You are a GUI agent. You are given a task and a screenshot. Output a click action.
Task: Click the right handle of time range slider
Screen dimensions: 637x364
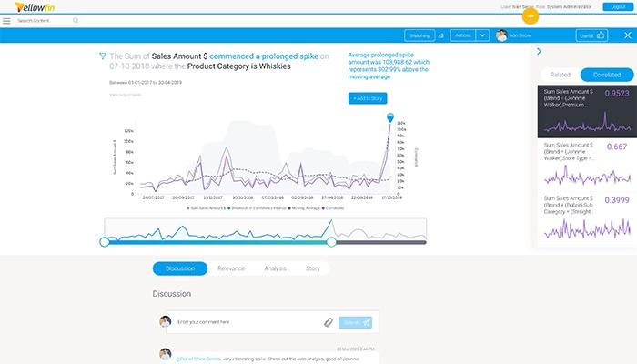tap(331, 242)
